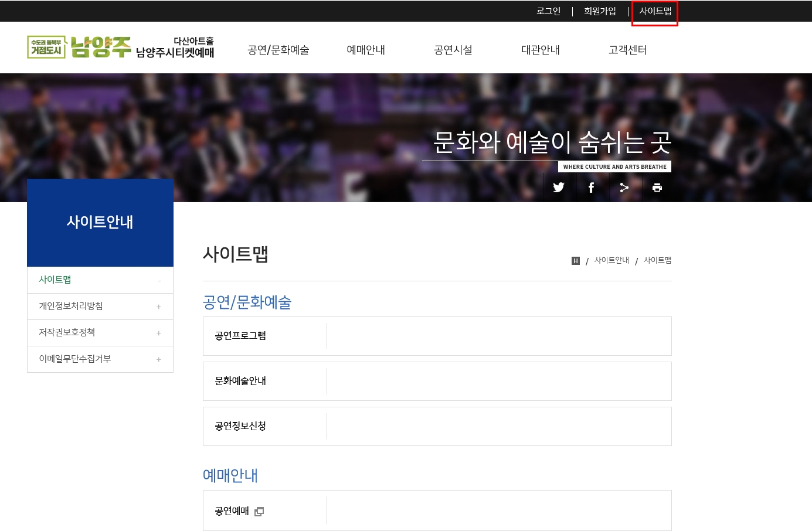Screen dimensions: 812x531
Task: Click the Facebook share icon
Action: [x=591, y=188]
